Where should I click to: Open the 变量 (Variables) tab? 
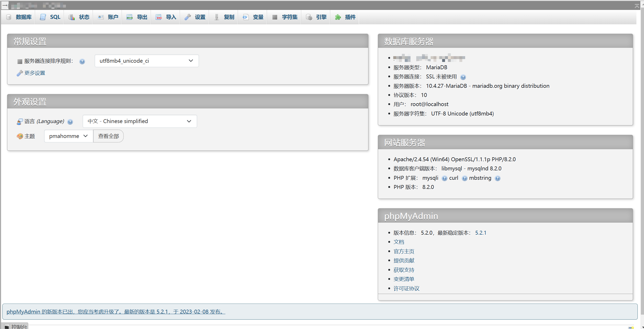(x=253, y=17)
